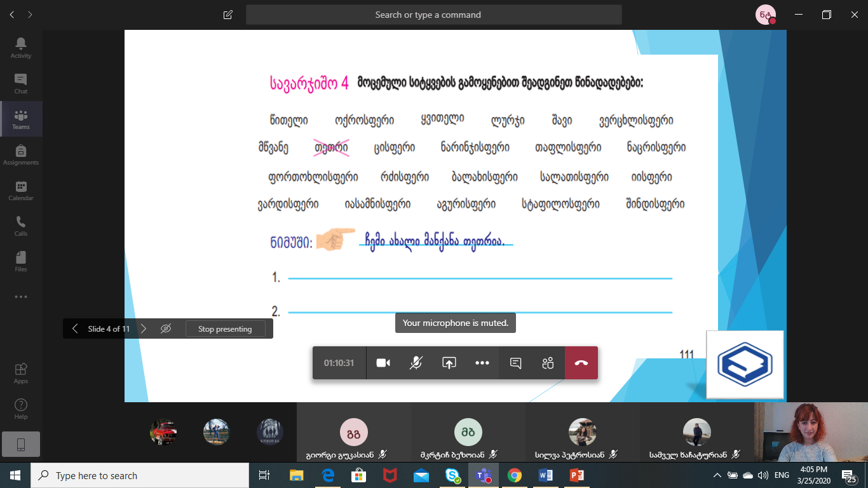This screenshot has height=488, width=868.
Task: Open Google Chrome from the taskbar
Action: tap(515, 475)
